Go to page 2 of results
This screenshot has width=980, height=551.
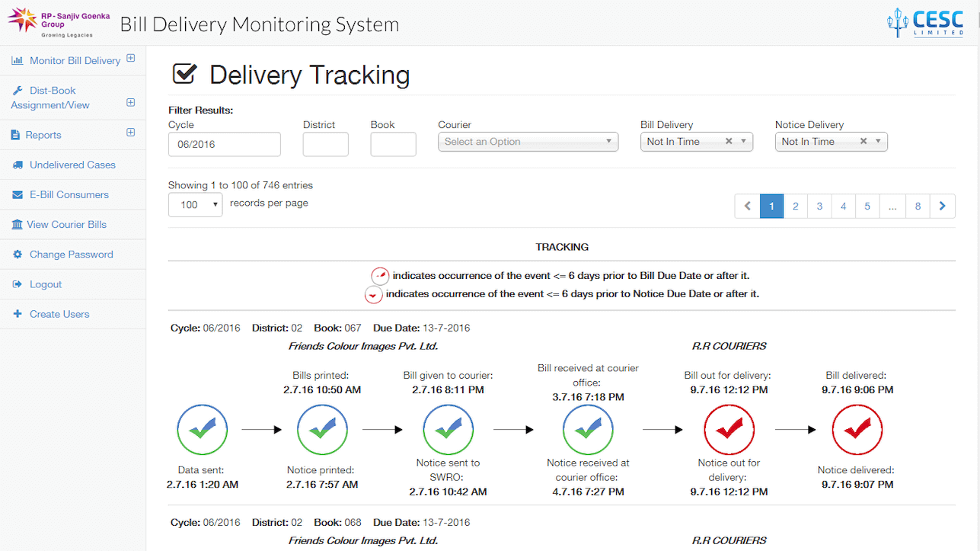795,206
